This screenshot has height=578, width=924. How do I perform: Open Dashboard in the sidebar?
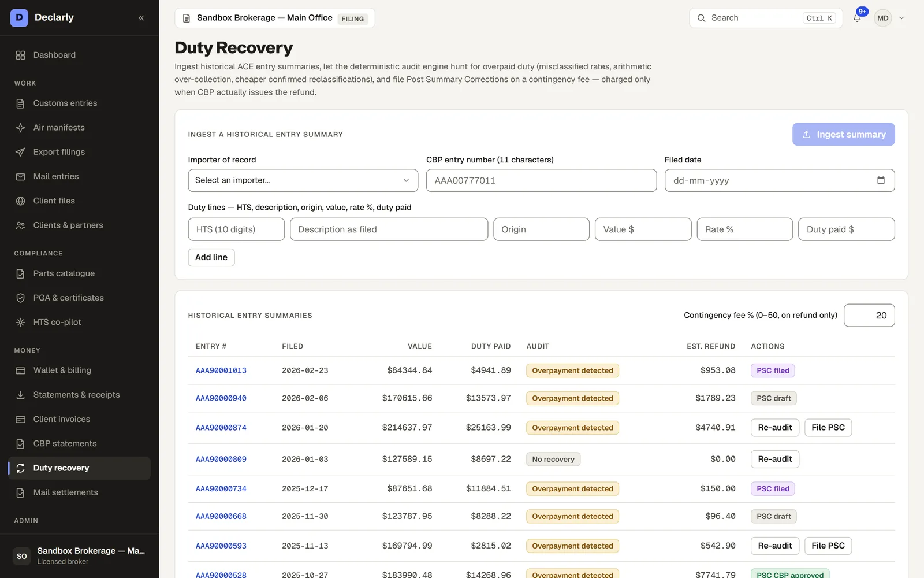pos(79,55)
